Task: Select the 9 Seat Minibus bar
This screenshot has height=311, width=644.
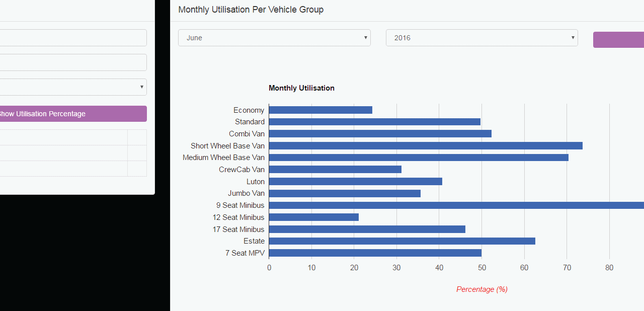Action: (x=456, y=205)
